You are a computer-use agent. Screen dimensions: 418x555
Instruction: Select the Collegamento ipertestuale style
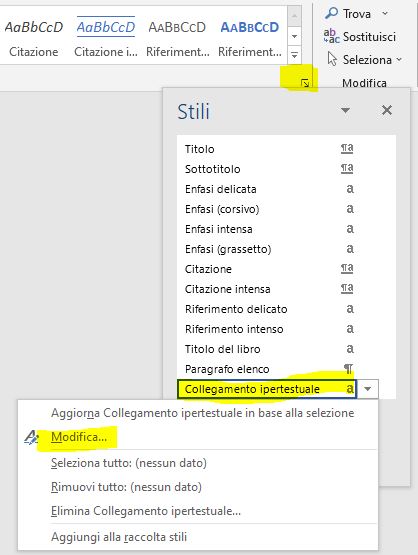click(267, 389)
